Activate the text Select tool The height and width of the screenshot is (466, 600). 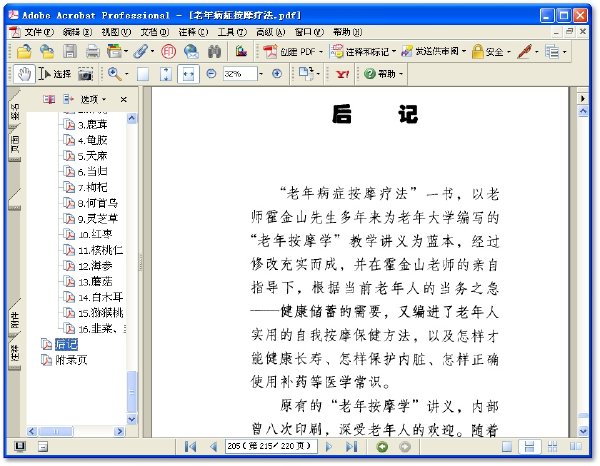(55, 74)
